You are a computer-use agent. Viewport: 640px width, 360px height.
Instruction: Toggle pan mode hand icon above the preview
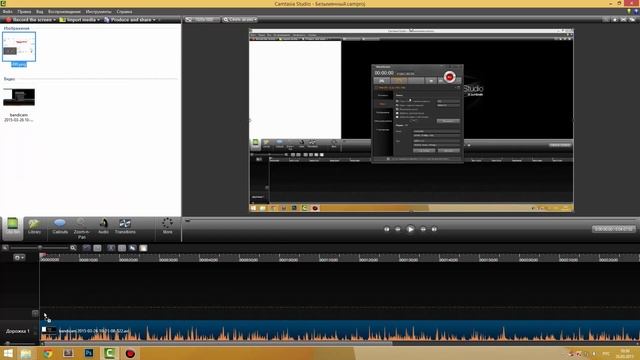tap(615, 20)
